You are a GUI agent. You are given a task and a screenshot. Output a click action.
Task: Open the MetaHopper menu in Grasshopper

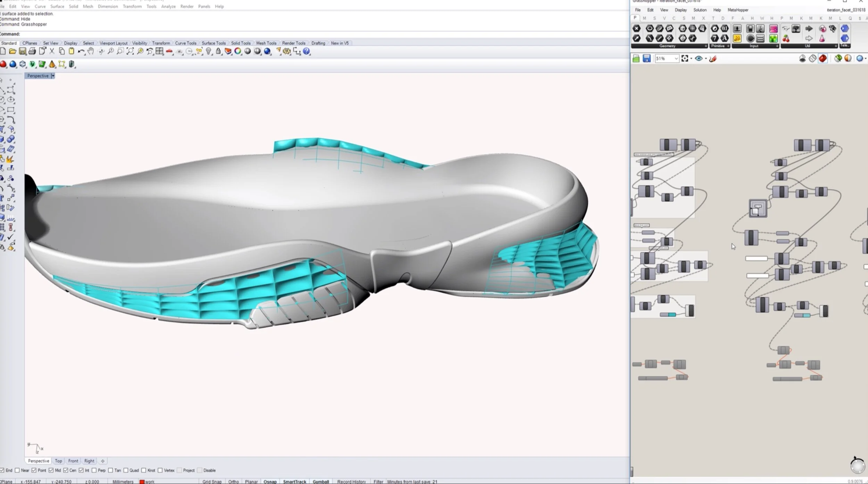coord(738,10)
